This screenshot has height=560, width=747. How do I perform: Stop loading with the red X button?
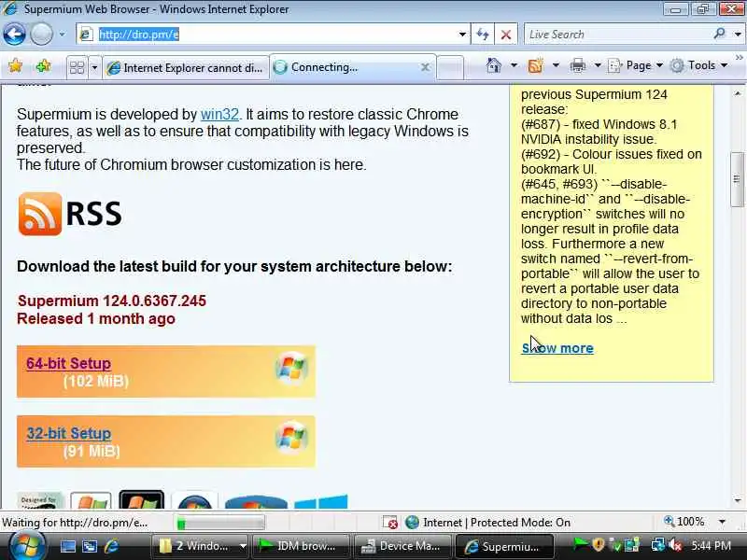[506, 35]
